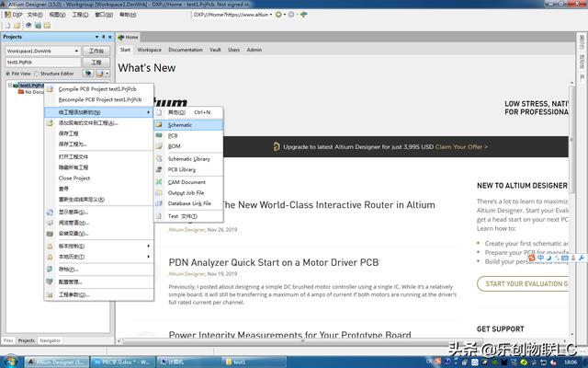
Task: Pin the Projects panel
Action: coord(104,37)
